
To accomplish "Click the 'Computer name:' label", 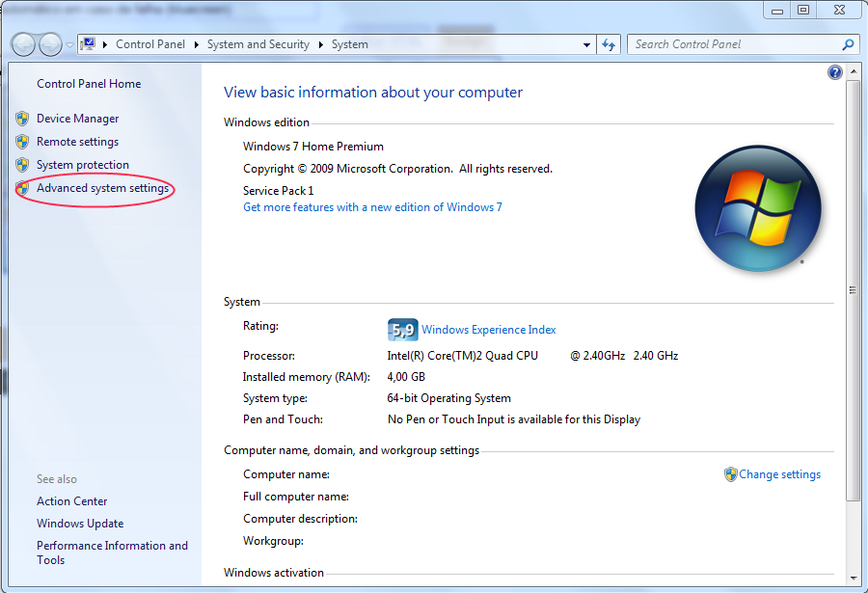I will click(286, 474).
